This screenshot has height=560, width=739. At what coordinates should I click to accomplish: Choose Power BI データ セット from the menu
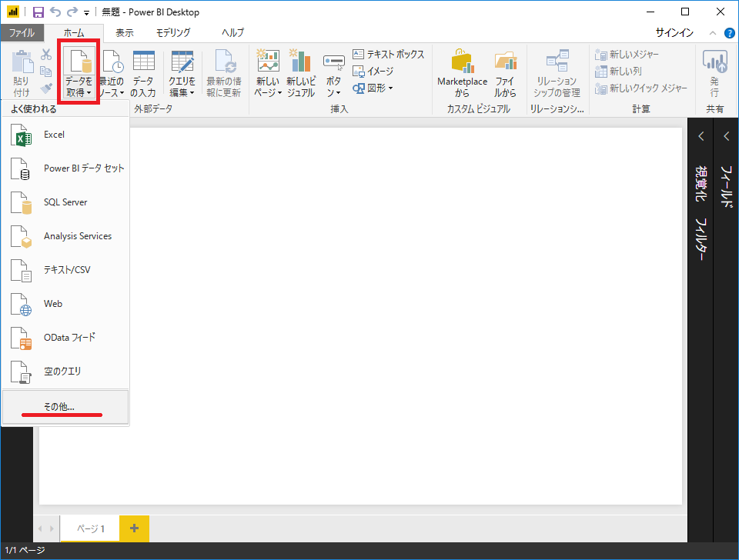(65, 168)
